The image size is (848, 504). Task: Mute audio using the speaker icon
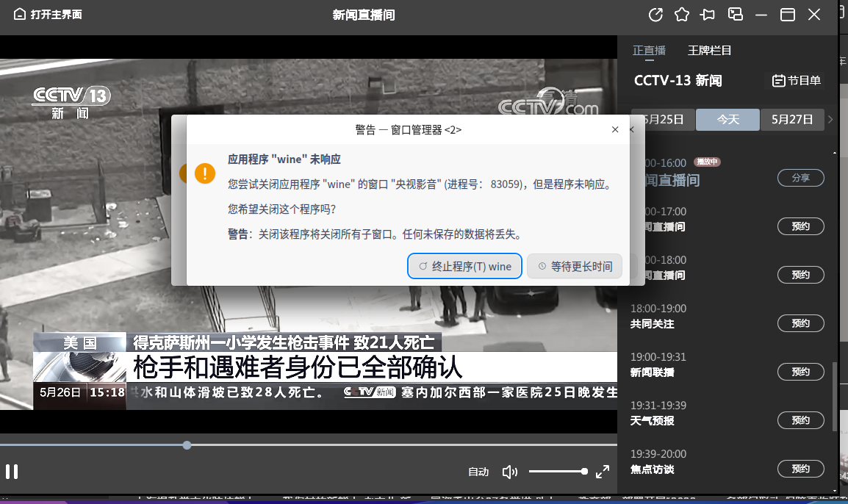coord(510,472)
